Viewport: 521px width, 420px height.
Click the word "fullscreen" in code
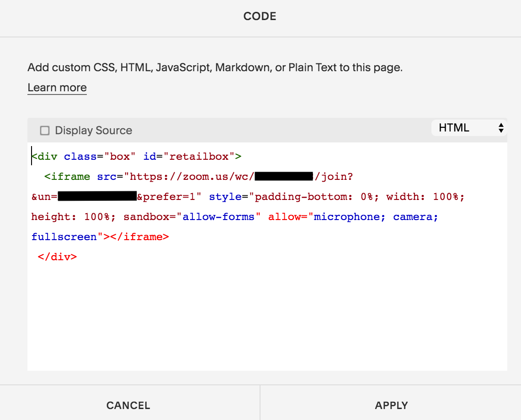tap(64, 236)
